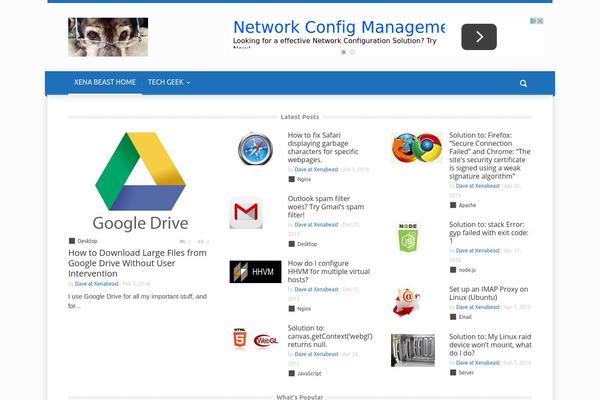Image resolution: width=600 pixels, height=400 pixels.
Task: Open How to Download Large Files post title
Action: (x=137, y=263)
